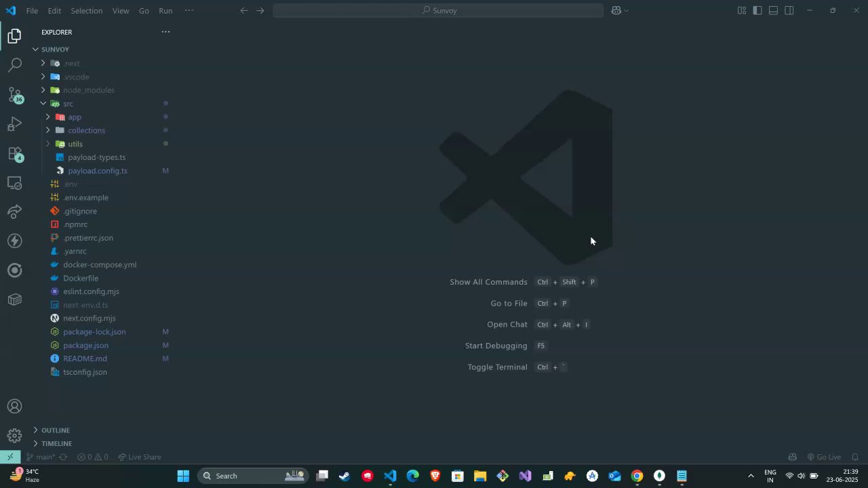Expand the app folder
Viewport: 868px width, 488px height.
coord(47,117)
